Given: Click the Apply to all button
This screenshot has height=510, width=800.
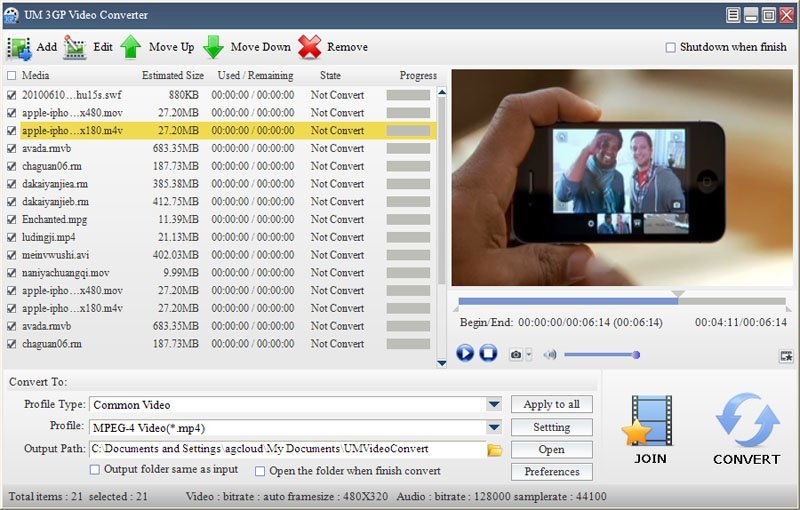Looking at the screenshot, I should pos(551,404).
